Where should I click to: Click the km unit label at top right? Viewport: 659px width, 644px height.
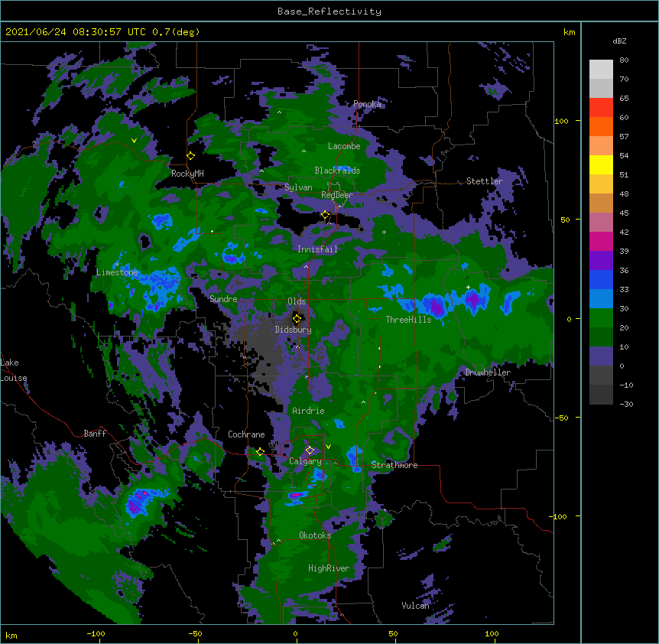click(569, 32)
